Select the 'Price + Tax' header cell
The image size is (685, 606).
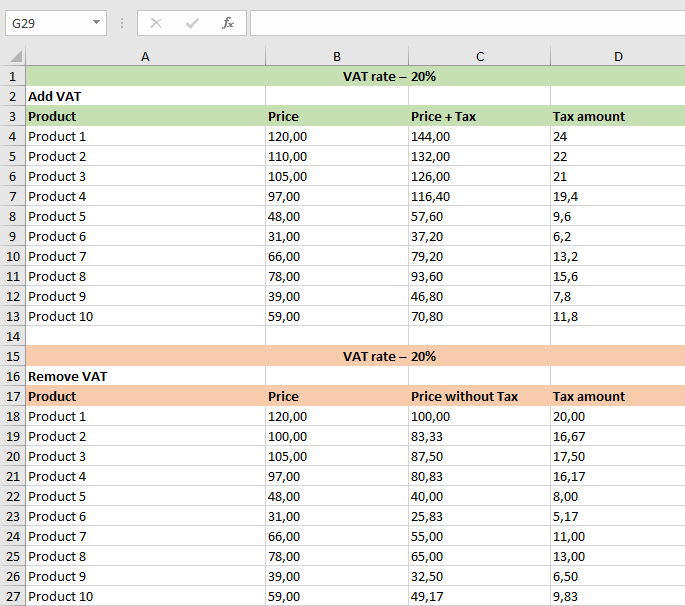479,116
